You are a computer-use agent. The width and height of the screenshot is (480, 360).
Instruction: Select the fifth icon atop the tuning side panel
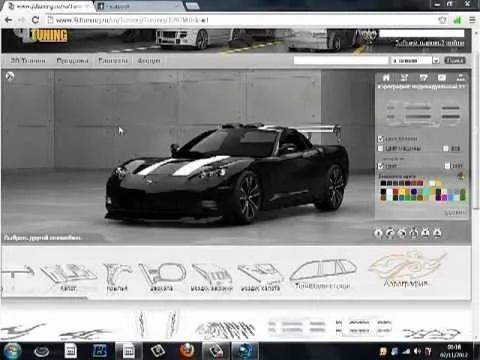coord(460,78)
